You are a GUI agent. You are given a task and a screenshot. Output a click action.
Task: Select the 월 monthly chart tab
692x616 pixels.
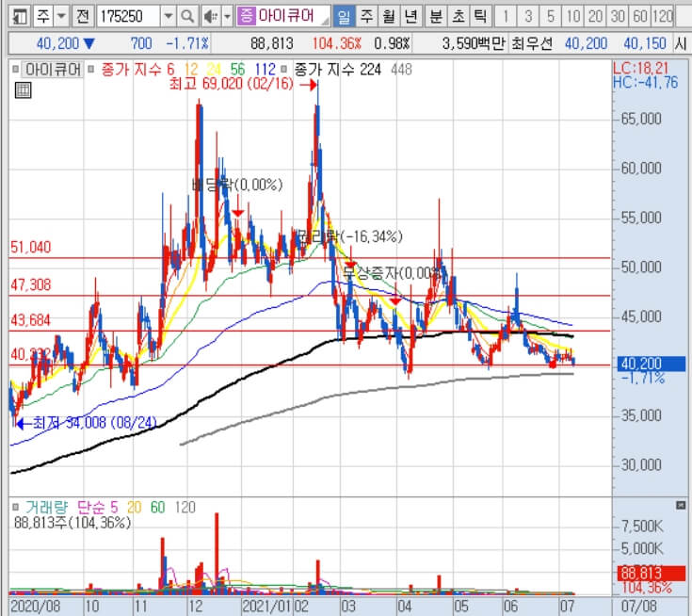(389, 17)
